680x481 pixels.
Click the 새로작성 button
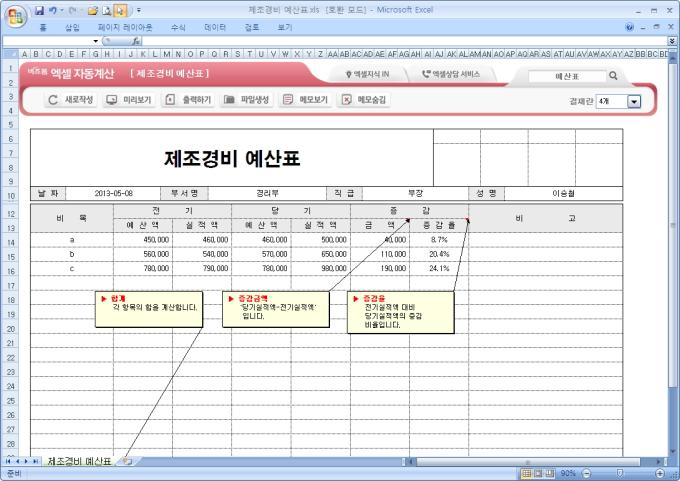[x=71, y=100]
